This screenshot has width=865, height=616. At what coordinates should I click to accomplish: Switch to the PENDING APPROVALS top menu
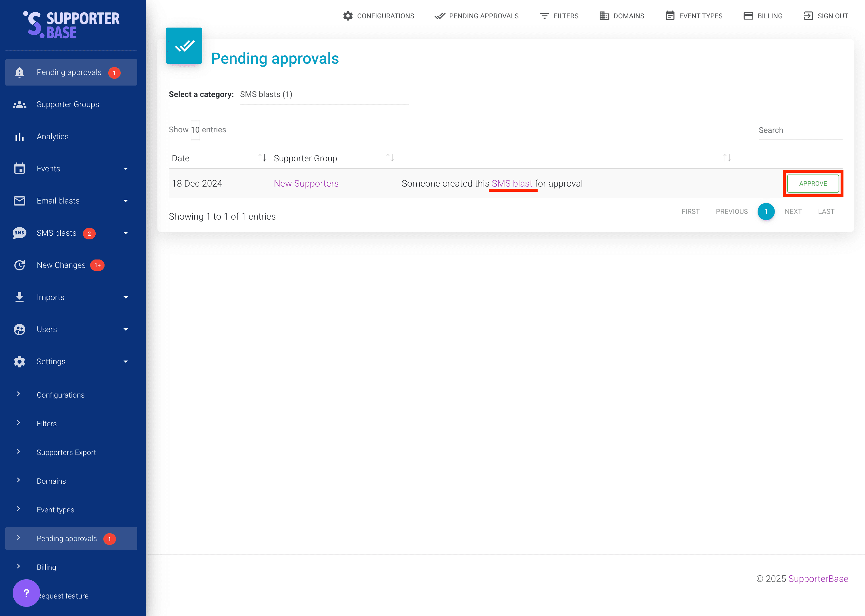point(476,16)
